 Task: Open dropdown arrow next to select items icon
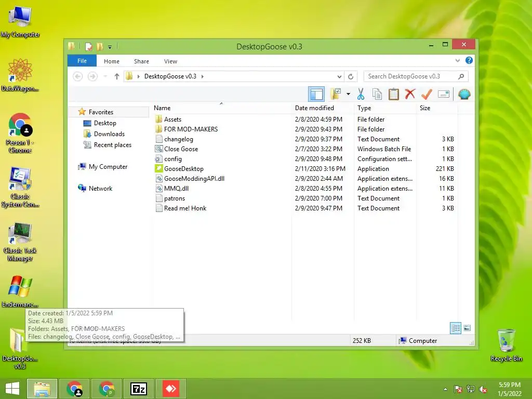pos(349,94)
